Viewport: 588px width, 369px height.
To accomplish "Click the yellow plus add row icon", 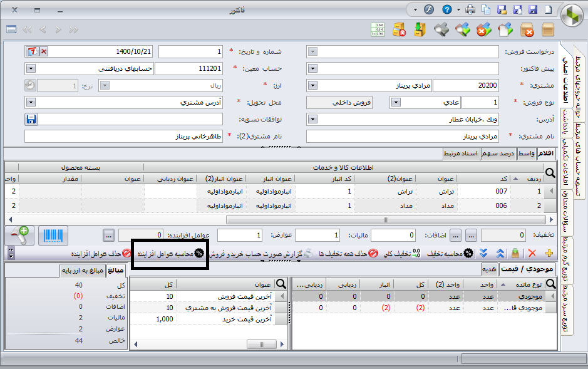I will [x=549, y=253].
